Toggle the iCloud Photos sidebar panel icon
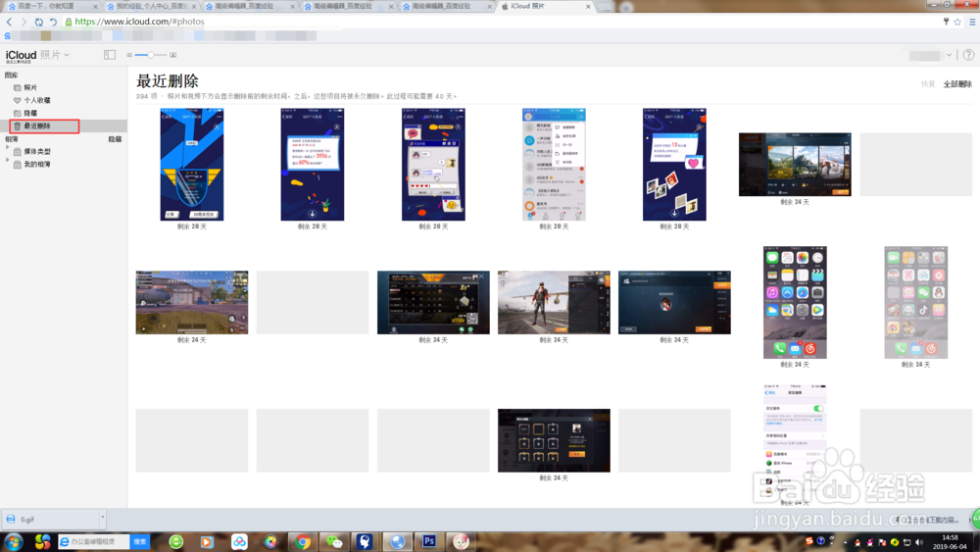 point(110,55)
